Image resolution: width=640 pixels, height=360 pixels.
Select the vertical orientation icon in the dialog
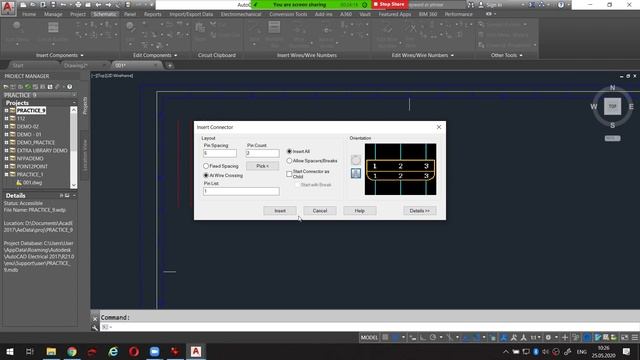pos(356,173)
